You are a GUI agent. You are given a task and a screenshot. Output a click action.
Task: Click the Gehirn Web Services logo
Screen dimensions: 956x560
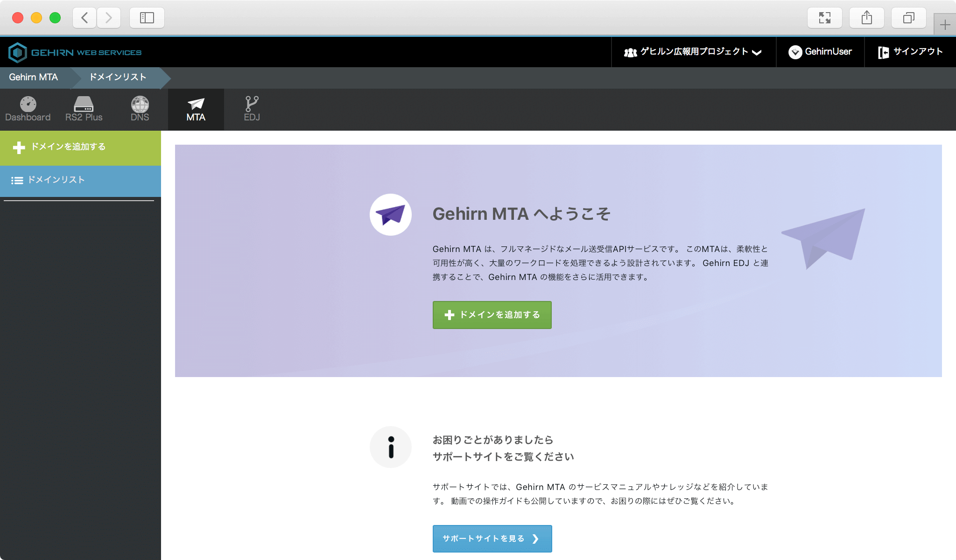coord(76,52)
